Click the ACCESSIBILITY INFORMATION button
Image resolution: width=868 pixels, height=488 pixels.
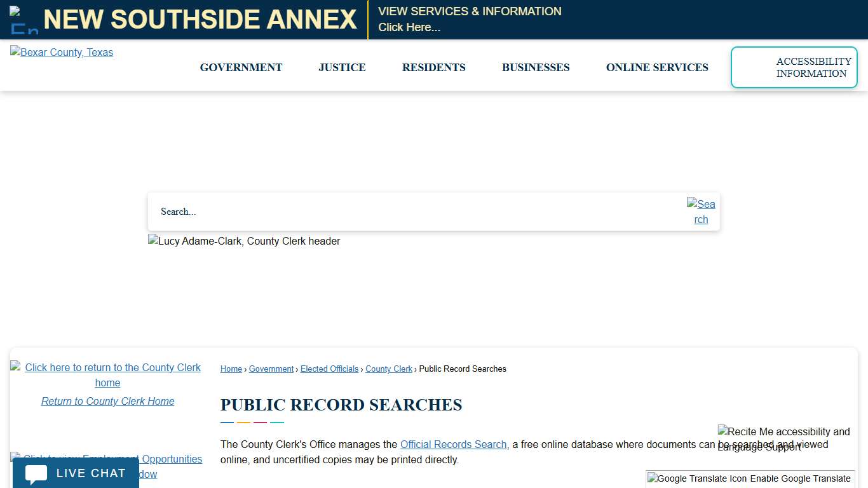click(x=794, y=67)
